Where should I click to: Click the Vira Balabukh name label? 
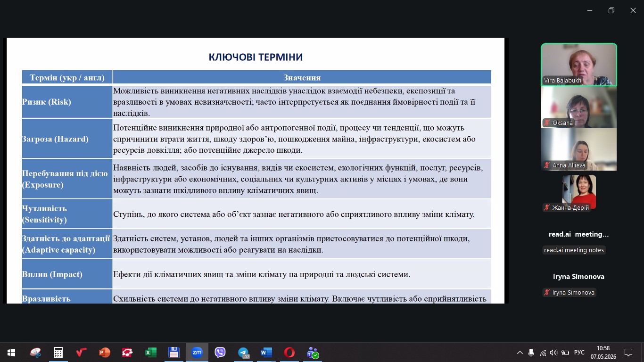(x=562, y=81)
